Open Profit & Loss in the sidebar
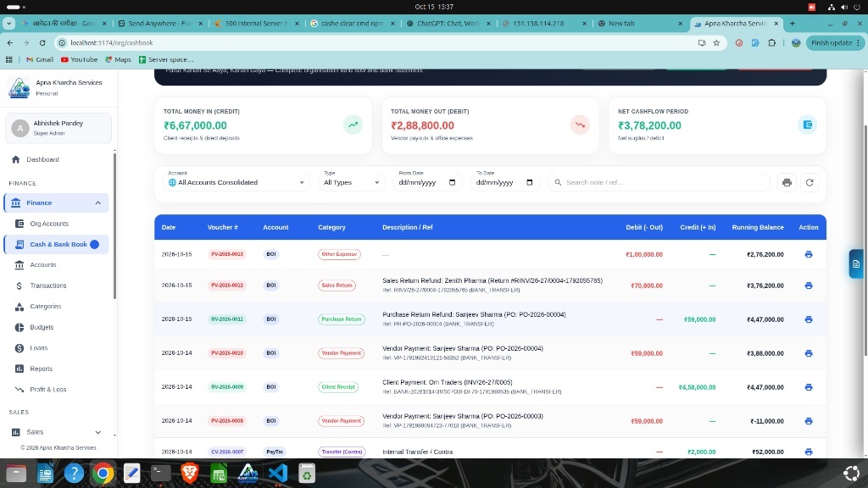The image size is (868, 488). tap(48, 390)
